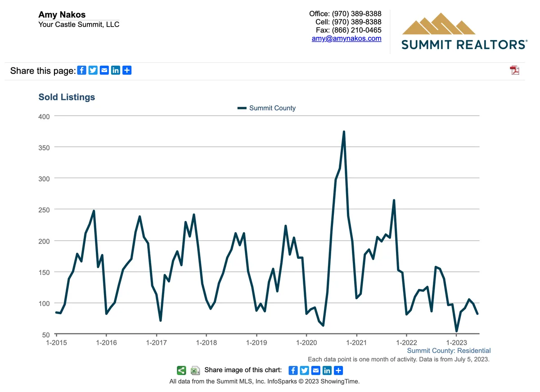The image size is (540, 392).
Task: Click the 1-2021 x-axis label
Action: click(x=356, y=342)
